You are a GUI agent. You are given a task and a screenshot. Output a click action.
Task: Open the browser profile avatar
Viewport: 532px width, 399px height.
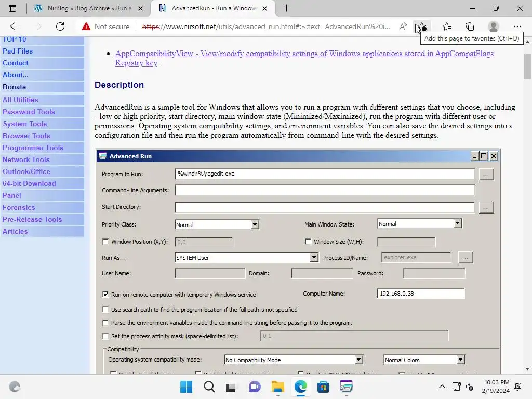(x=494, y=26)
